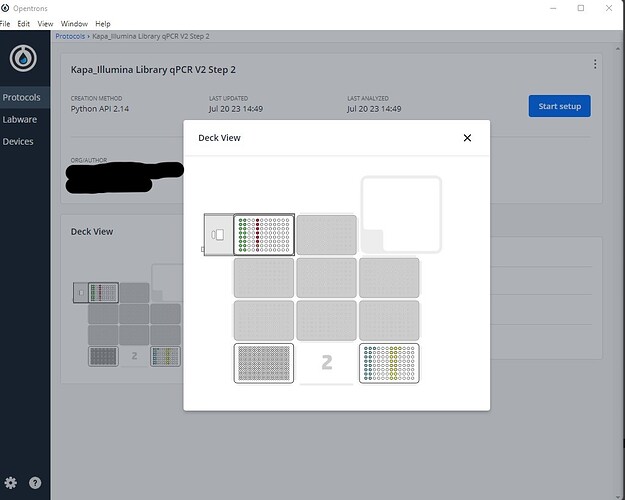This screenshot has width=625, height=500.
Task: Open the Help menu
Action: 103,24
